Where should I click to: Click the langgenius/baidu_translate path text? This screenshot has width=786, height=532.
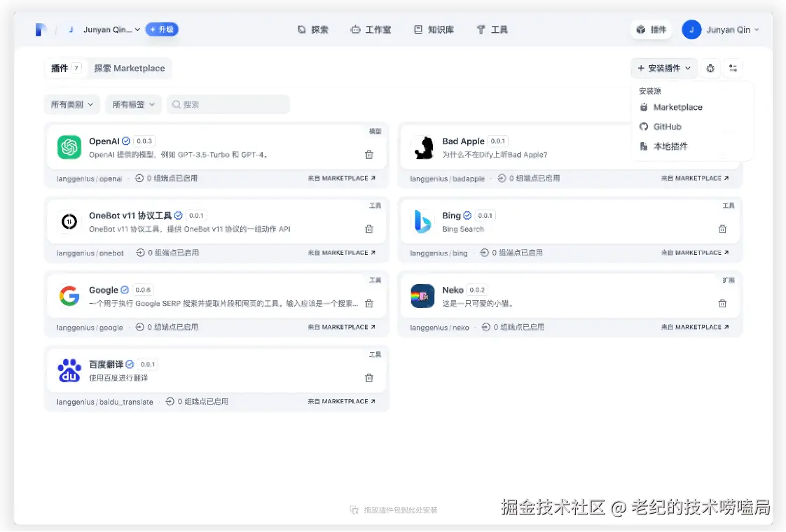coord(105,402)
